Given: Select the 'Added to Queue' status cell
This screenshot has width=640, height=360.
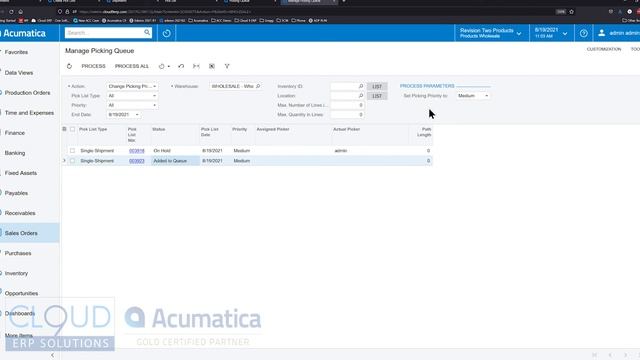Looking at the screenshot, I should [x=175, y=161].
